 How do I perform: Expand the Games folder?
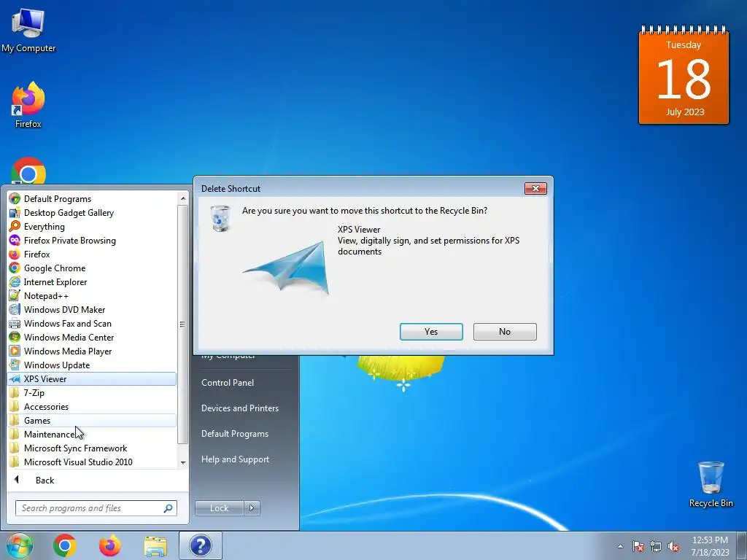(92, 421)
